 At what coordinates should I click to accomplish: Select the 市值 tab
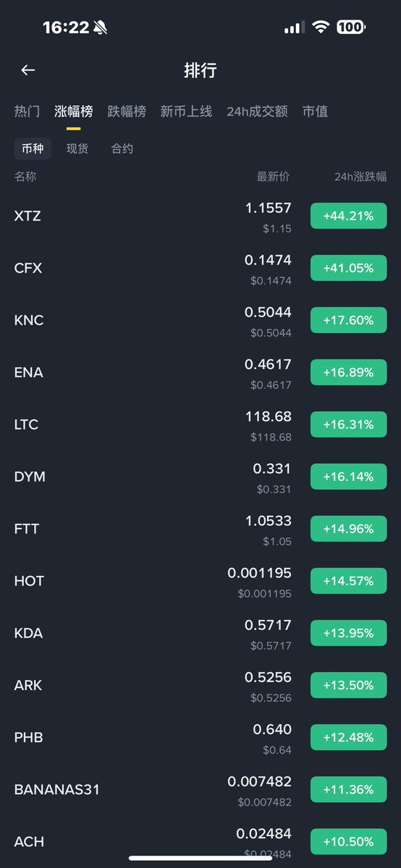(x=316, y=111)
